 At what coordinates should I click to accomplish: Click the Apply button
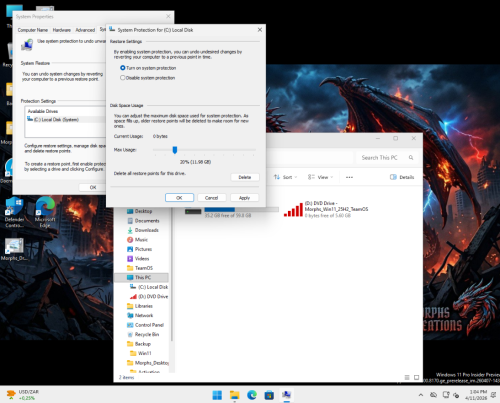[244, 198]
